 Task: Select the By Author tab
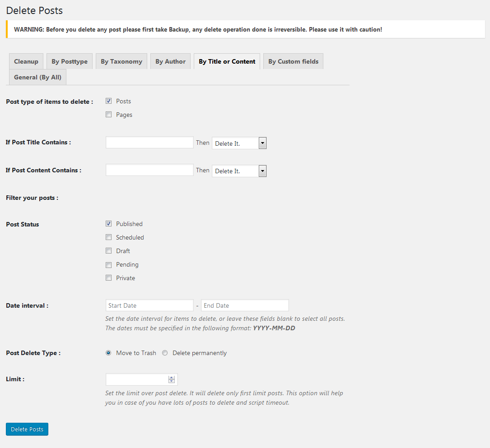tap(170, 61)
